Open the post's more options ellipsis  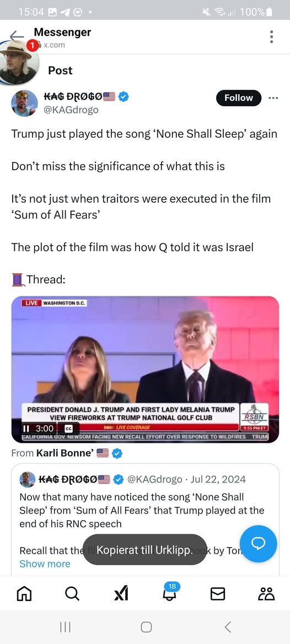click(273, 98)
